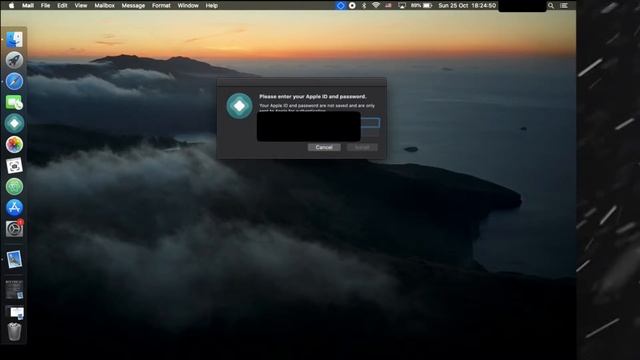640x360 pixels.
Task: Open the View menu
Action: pos(81,5)
